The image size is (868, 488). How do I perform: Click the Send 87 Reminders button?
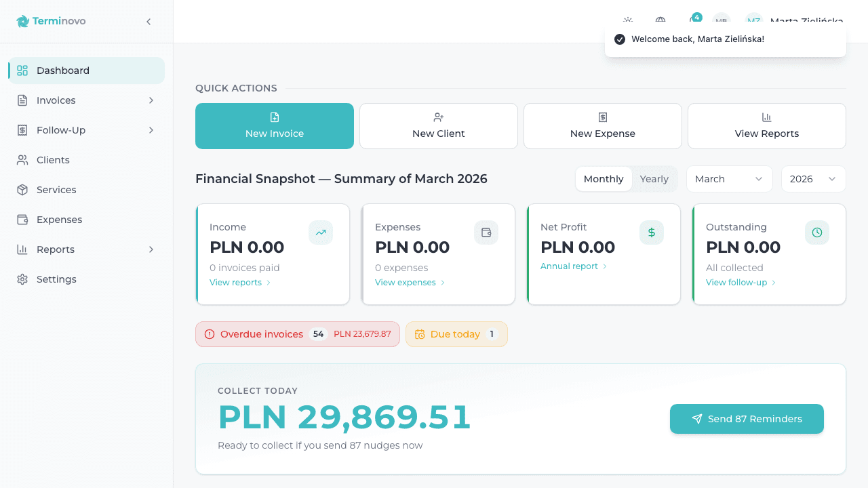747,419
